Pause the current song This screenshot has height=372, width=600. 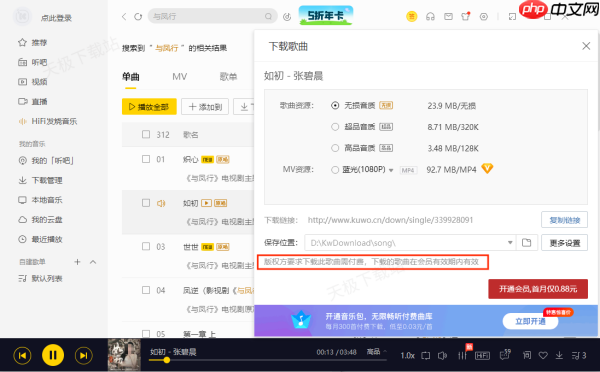pos(53,355)
